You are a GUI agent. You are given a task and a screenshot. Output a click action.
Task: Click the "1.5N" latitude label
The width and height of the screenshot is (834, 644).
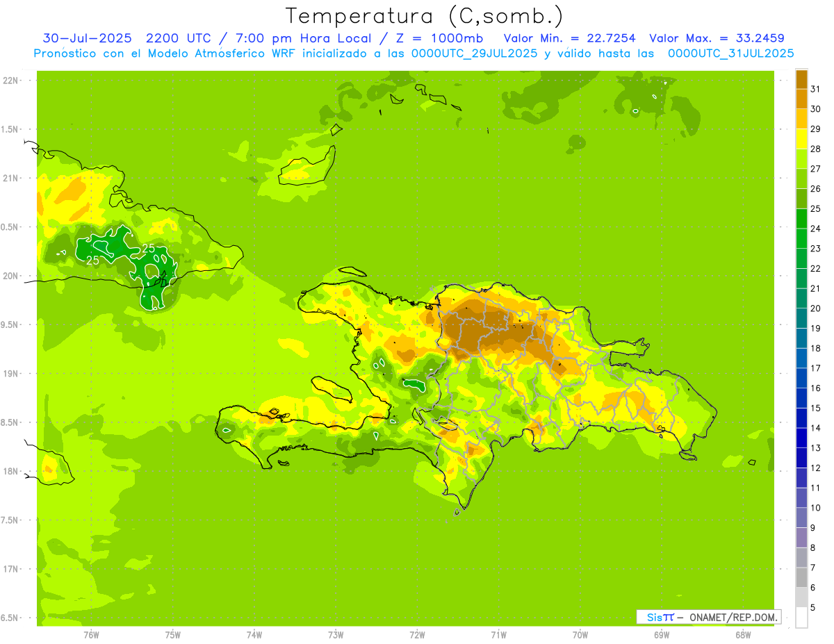(x=10, y=129)
